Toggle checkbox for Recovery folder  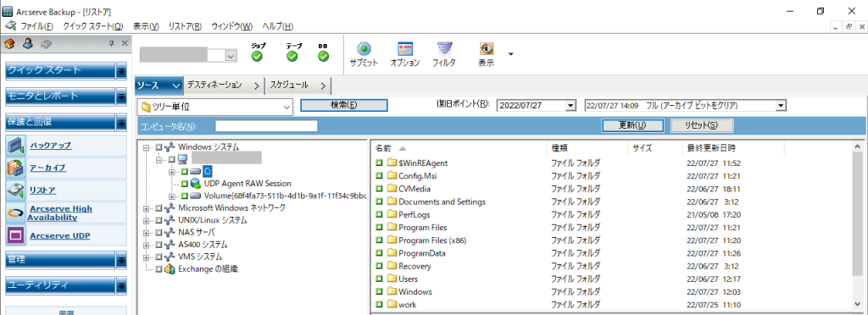point(379,266)
